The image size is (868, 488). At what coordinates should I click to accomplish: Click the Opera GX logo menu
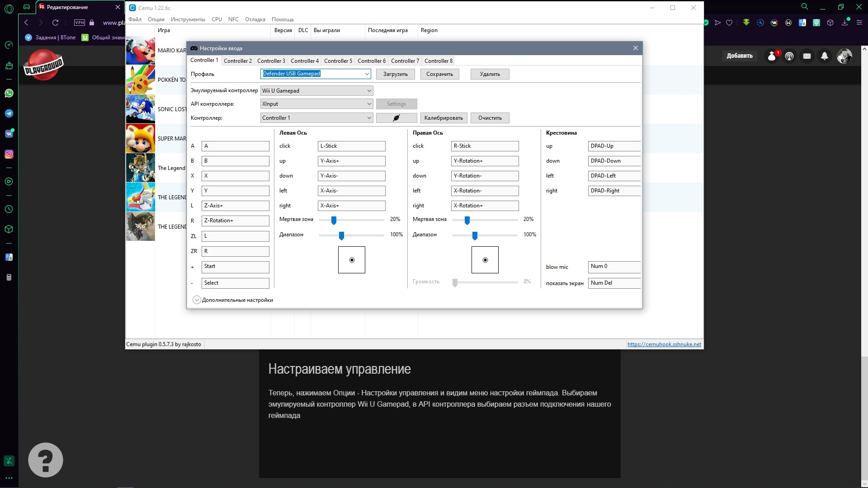pyautogui.click(x=9, y=8)
